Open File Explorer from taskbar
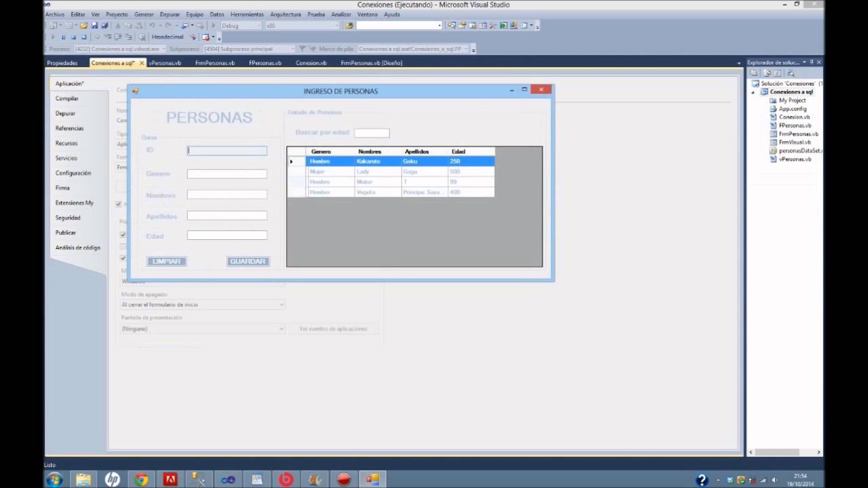Viewport: 868px width, 488px height. pos(83,479)
